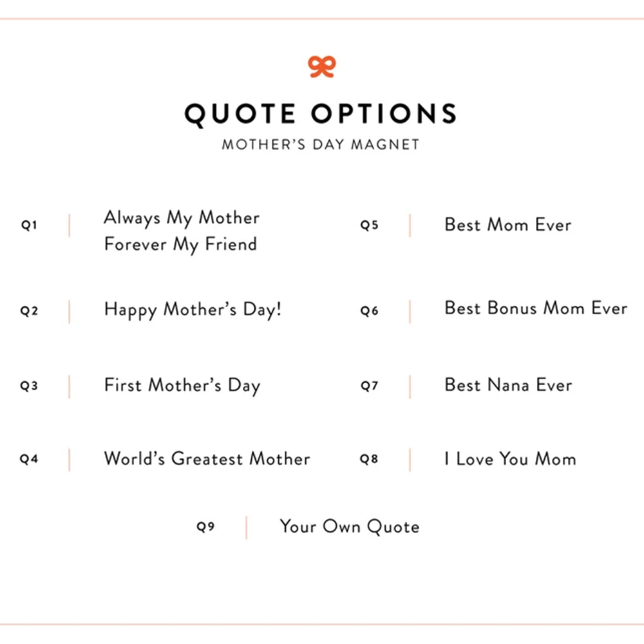Screen dimensions: 644x644
Task: Click the orange bow icon
Action: (x=321, y=66)
